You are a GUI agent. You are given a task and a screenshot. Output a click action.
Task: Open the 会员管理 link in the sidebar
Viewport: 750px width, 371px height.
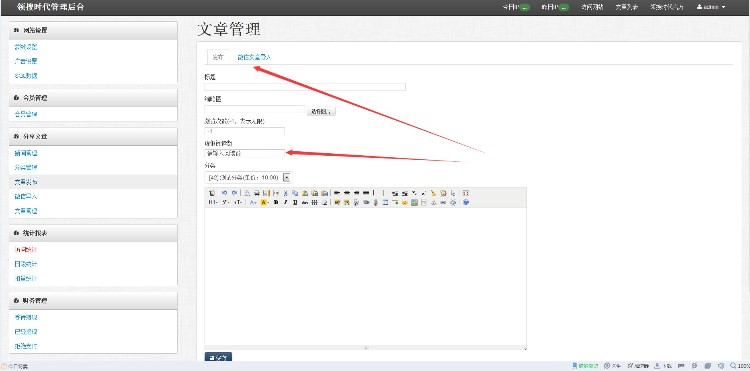(26, 114)
